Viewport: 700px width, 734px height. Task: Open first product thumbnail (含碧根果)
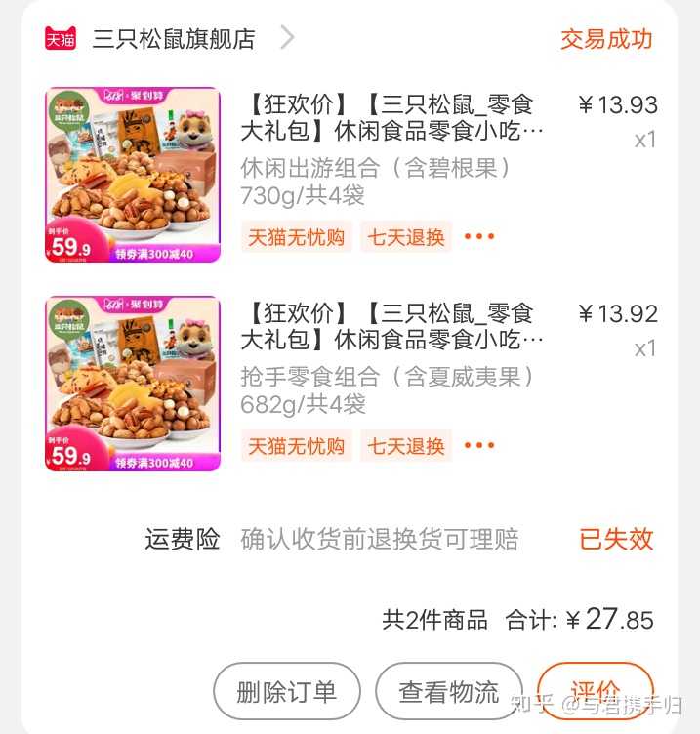tap(133, 175)
